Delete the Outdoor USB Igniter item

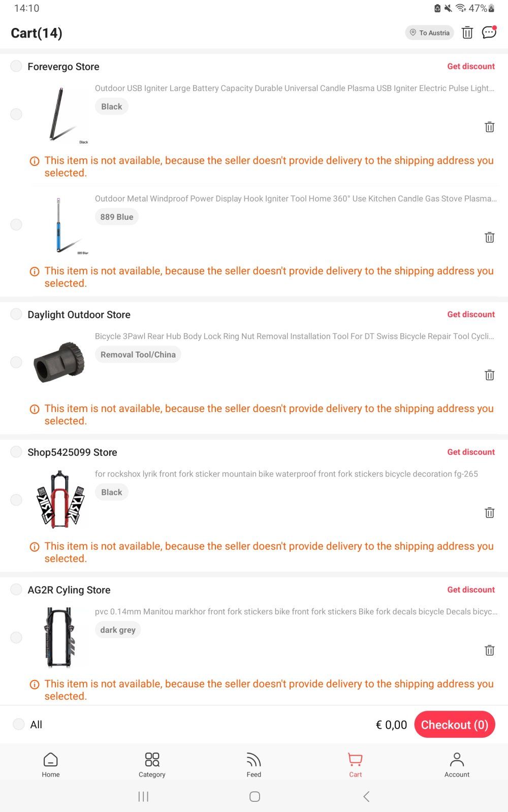(489, 127)
